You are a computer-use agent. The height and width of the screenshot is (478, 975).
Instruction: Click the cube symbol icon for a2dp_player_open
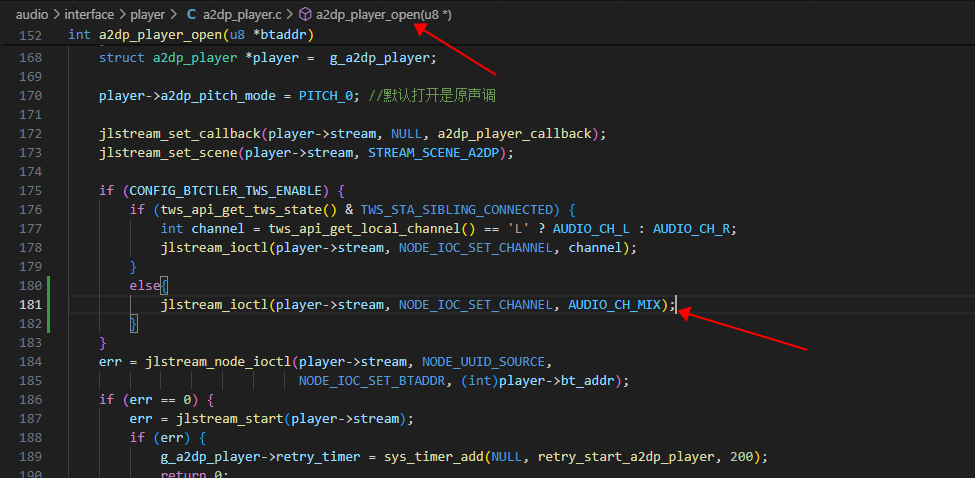pyautogui.click(x=305, y=14)
